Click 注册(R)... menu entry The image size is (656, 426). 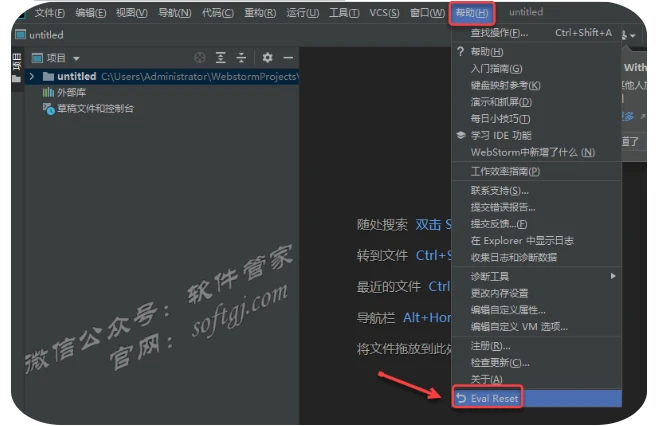click(x=490, y=346)
